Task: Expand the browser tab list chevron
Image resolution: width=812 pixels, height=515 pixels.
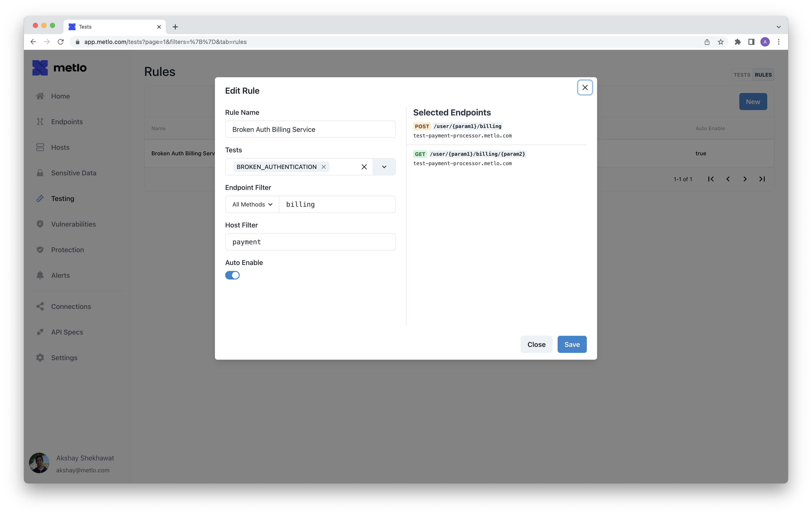Action: (x=779, y=27)
